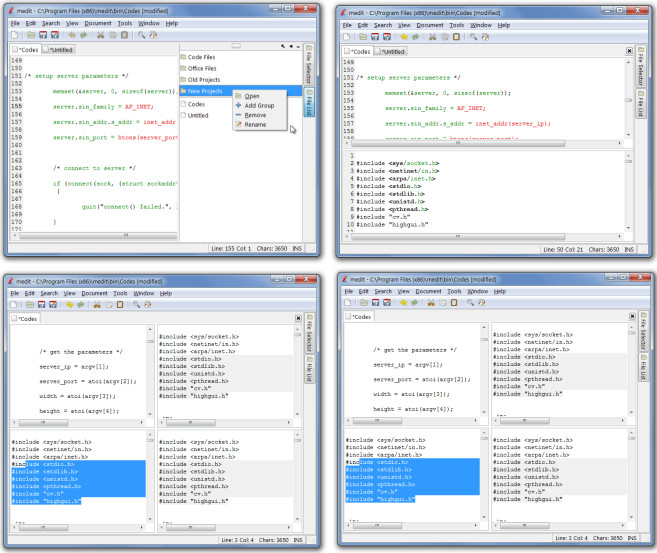Click Paste clipboard icon in top-left window
657x553 pixels.
pyautogui.click(x=124, y=35)
